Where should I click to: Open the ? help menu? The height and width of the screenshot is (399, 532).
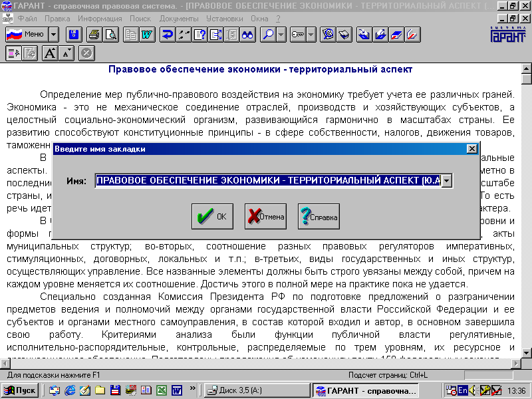[278, 19]
